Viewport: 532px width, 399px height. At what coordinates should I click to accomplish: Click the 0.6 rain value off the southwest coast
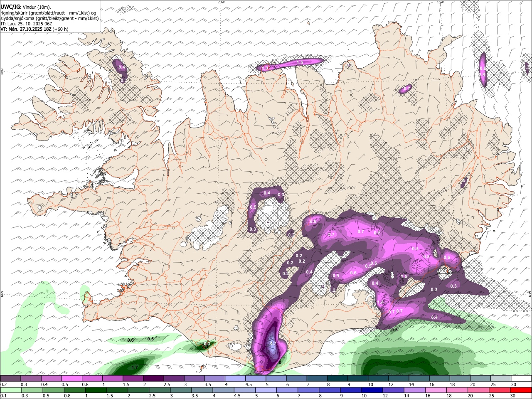131,340
